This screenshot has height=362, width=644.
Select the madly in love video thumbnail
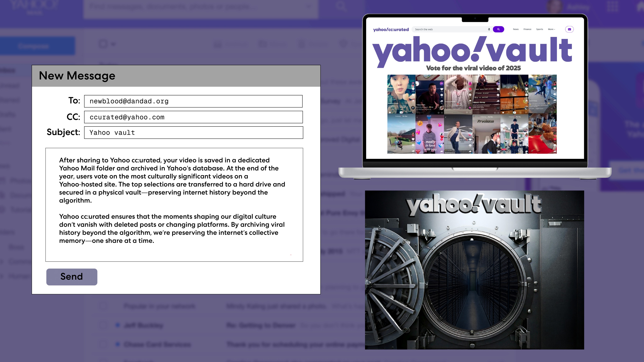[x=430, y=134]
